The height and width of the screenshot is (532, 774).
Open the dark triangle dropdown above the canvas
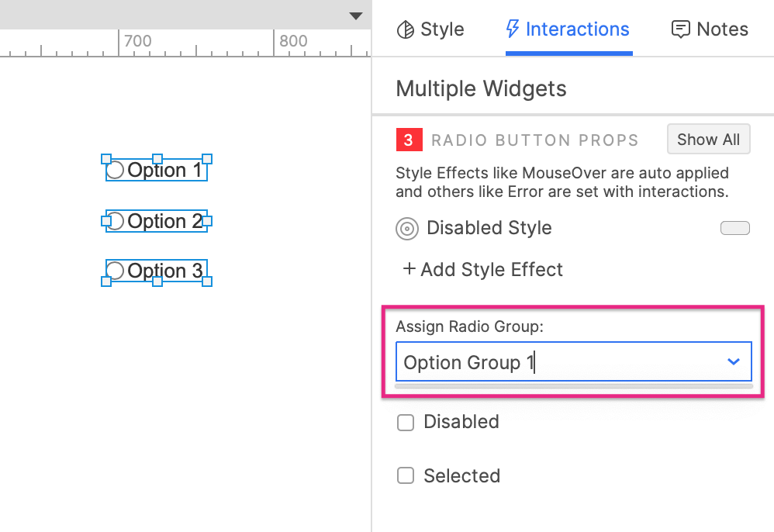(355, 15)
